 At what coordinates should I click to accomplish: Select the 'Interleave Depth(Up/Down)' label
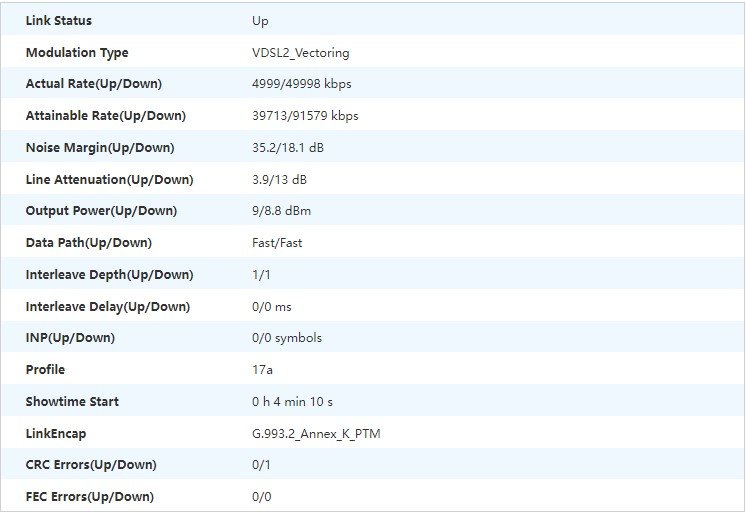tap(109, 275)
